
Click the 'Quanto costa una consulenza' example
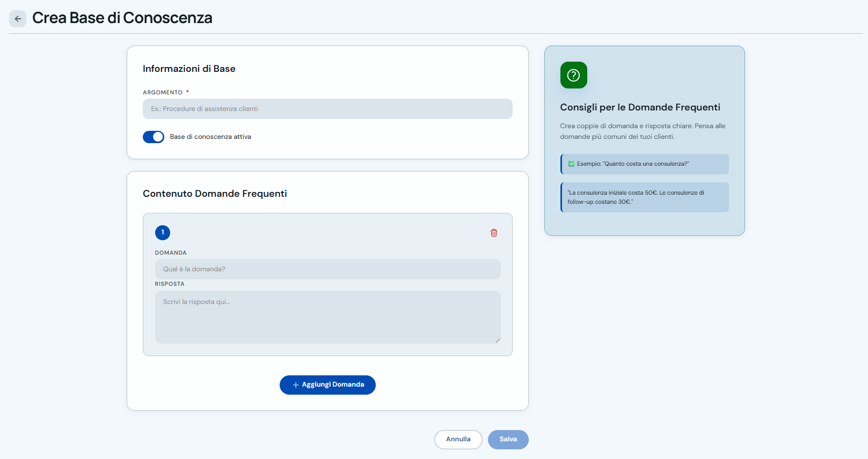(645, 164)
